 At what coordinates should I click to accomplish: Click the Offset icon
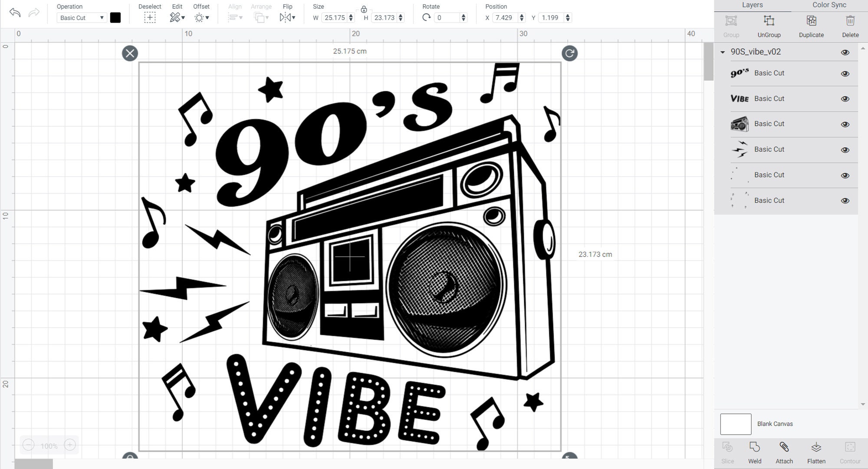coord(199,17)
